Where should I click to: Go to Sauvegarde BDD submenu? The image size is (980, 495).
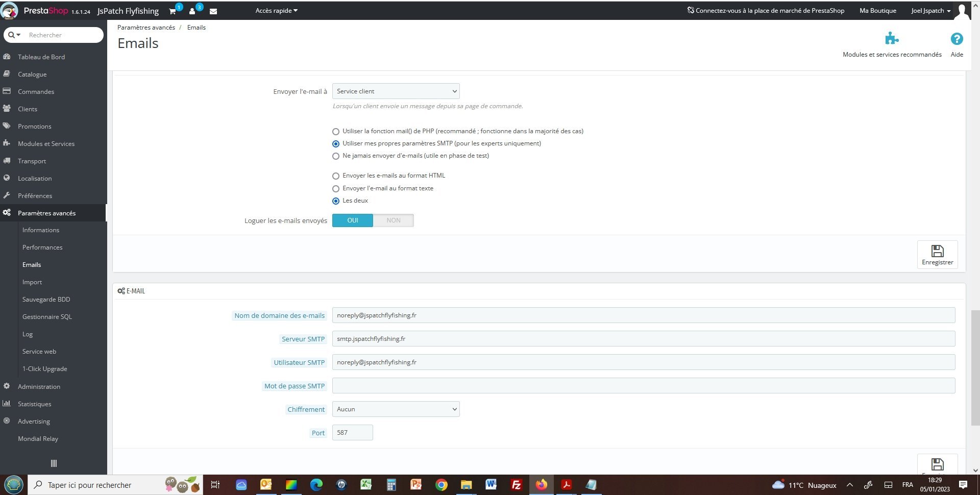(x=46, y=300)
